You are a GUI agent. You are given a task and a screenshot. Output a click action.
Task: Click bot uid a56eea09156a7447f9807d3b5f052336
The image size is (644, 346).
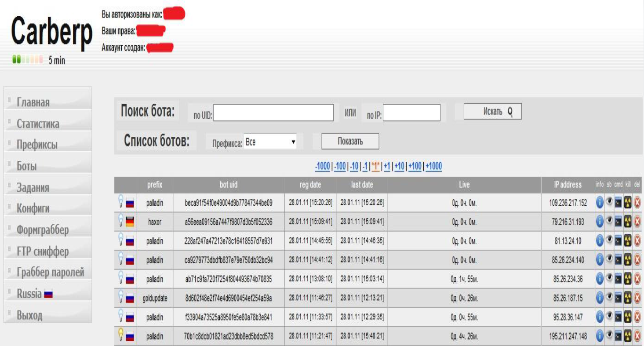(x=229, y=222)
